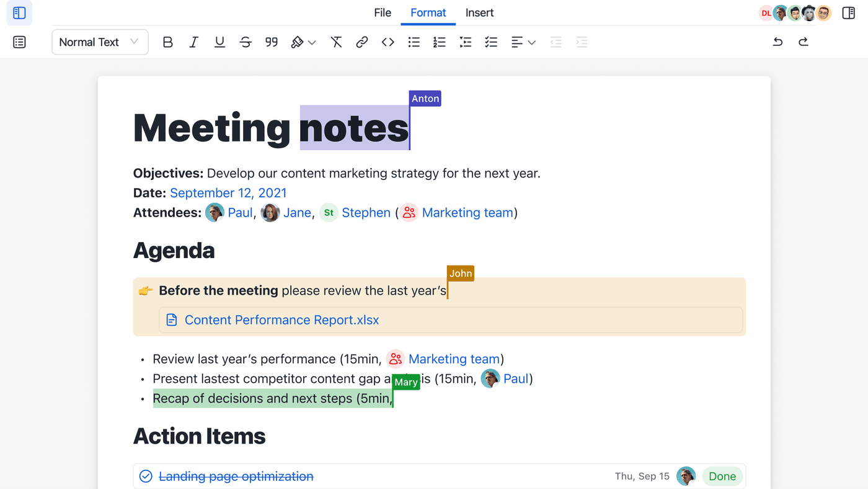The image size is (868, 489).
Task: Click the insert link icon
Action: pos(362,42)
